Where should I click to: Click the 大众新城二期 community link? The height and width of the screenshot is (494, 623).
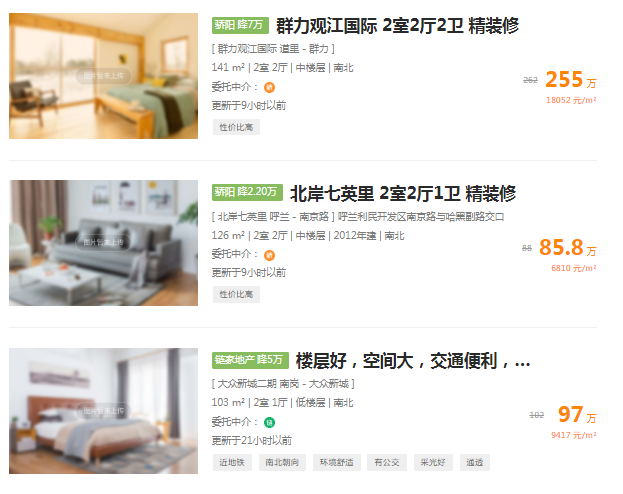[x=247, y=384]
